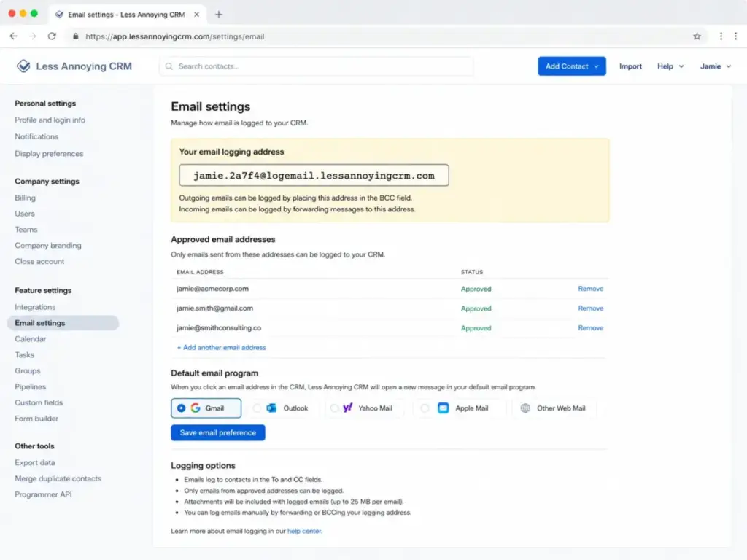747x560 pixels.
Task: Bookmark the page with star icon
Action: pos(697,36)
